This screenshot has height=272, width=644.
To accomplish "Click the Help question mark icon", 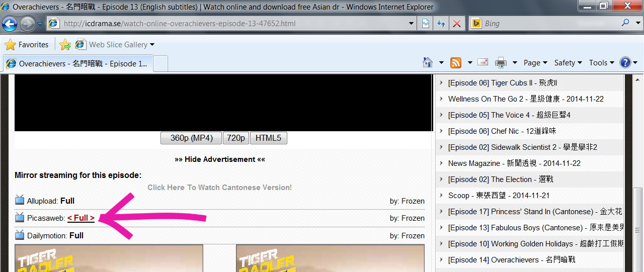I will [625, 62].
